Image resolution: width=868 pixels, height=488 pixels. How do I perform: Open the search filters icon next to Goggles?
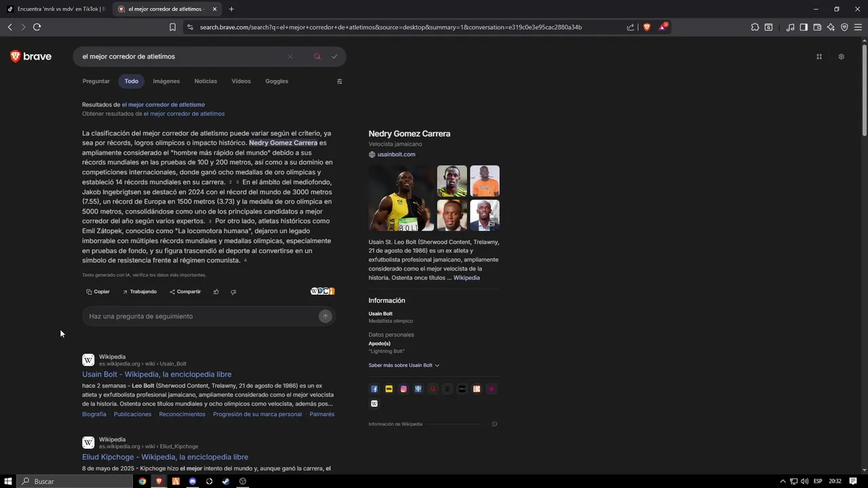click(340, 81)
